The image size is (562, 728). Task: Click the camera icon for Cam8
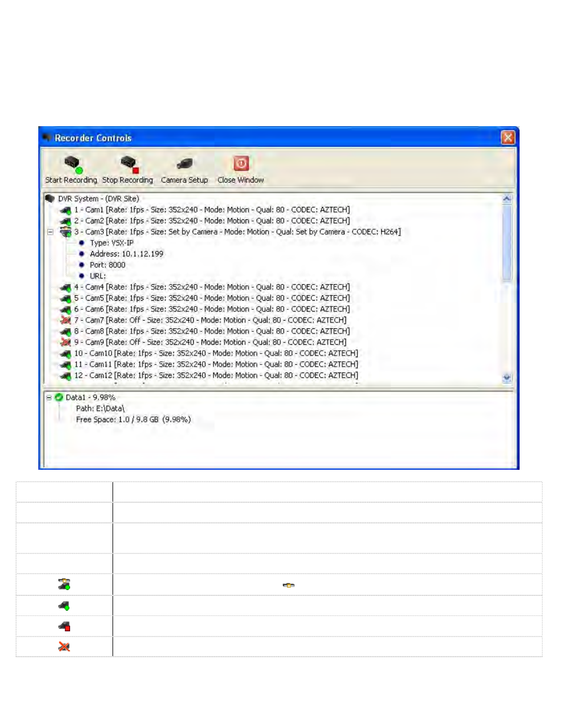click(x=65, y=331)
